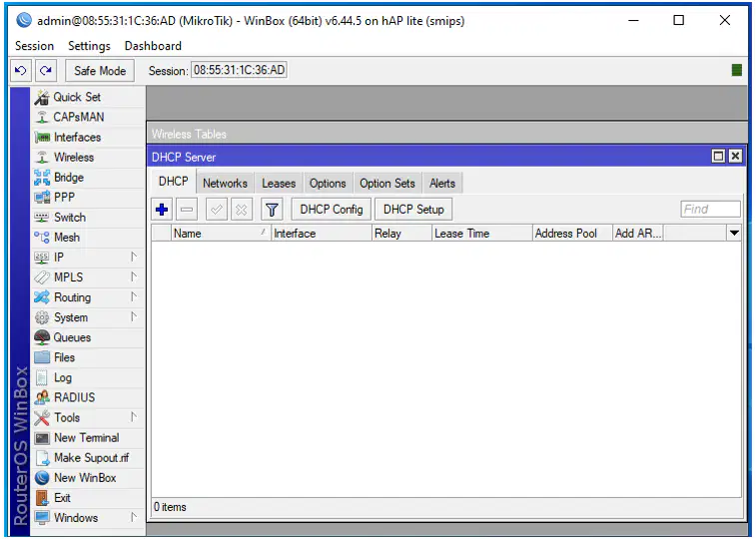Sort by the Lease Time column header

pyautogui.click(x=482, y=234)
